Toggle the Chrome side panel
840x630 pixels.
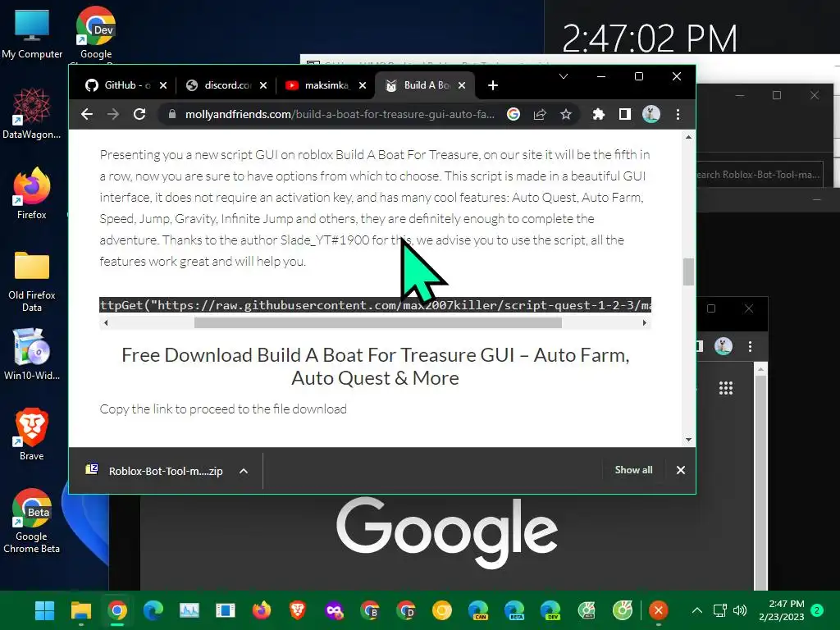point(624,114)
